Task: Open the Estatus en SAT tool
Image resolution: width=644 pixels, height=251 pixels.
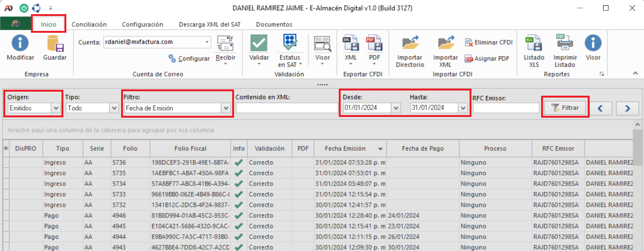Action: (x=290, y=43)
